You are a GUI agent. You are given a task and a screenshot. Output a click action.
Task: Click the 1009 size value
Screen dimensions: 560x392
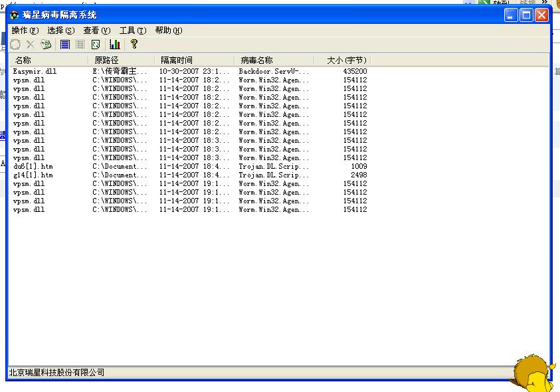coord(359,167)
